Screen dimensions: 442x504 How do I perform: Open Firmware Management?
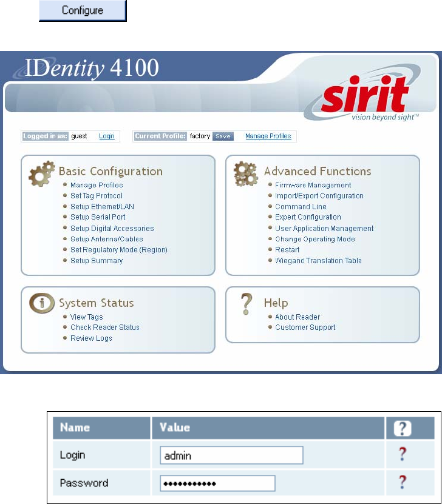pyautogui.click(x=313, y=185)
